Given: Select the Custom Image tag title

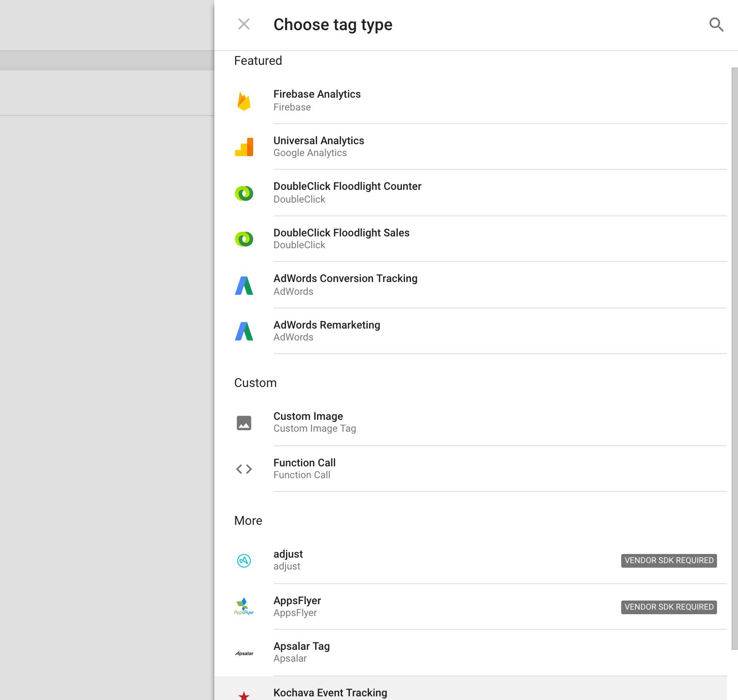Looking at the screenshot, I should click(x=308, y=416).
